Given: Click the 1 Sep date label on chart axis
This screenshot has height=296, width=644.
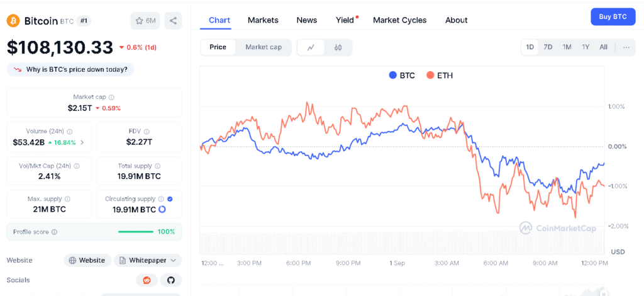Looking at the screenshot, I should [x=397, y=263].
